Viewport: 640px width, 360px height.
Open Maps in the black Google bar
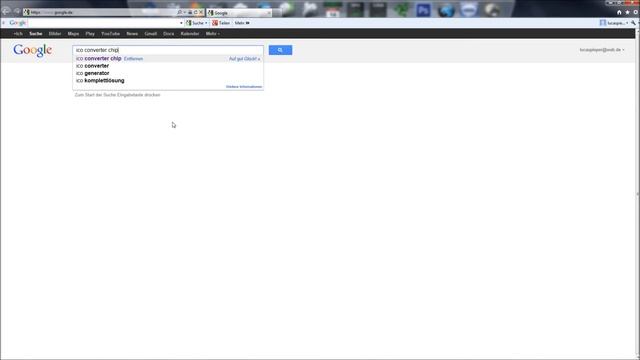pyautogui.click(x=73, y=33)
